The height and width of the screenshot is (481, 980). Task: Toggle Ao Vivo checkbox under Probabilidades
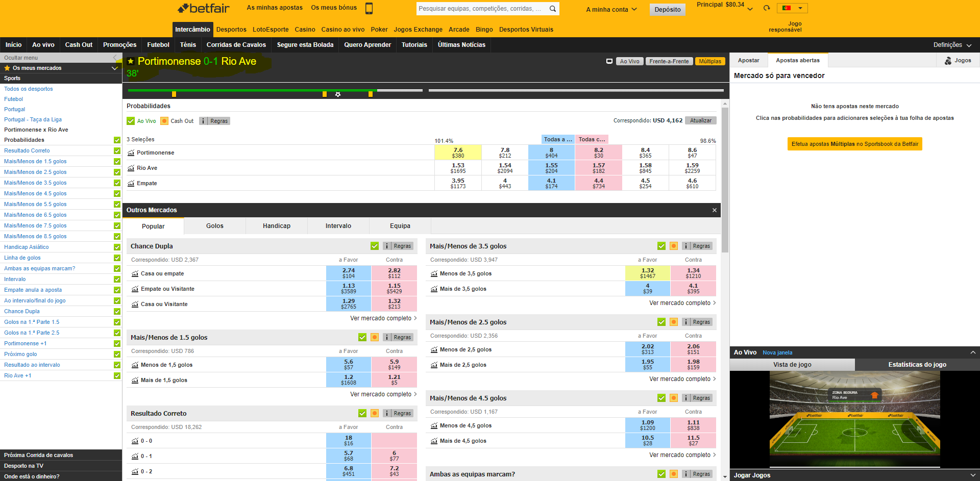(131, 121)
